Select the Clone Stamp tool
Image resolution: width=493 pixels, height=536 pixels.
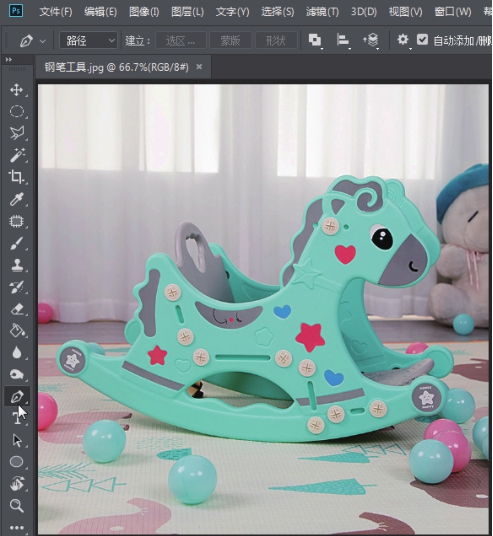pos(16,265)
